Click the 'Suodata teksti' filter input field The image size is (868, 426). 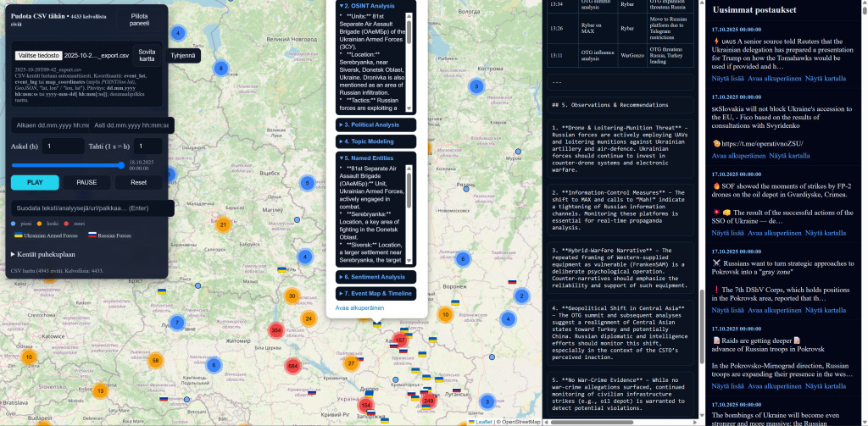[92, 208]
